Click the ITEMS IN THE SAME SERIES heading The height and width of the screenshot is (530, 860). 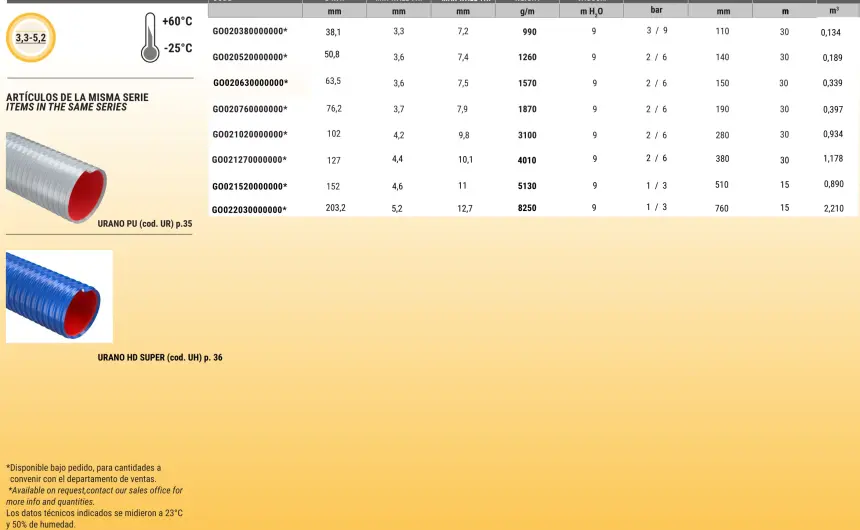(66, 107)
